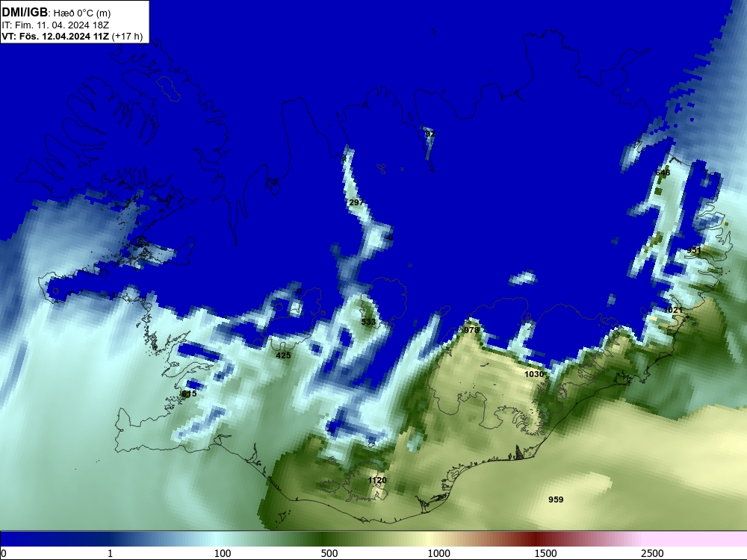Click the 'DMI/IGB: Hæð 0°C (m)' title text
The image size is (747, 560).
coord(56,13)
